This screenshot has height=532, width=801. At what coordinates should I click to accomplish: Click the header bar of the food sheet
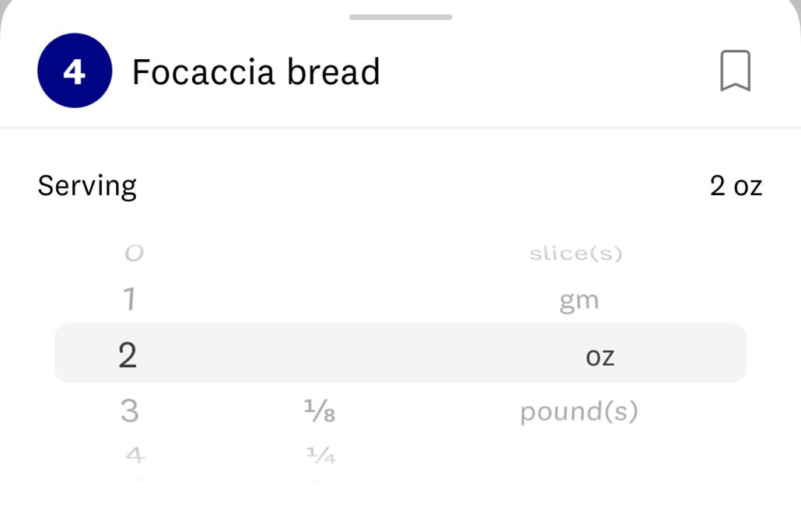tap(400, 70)
